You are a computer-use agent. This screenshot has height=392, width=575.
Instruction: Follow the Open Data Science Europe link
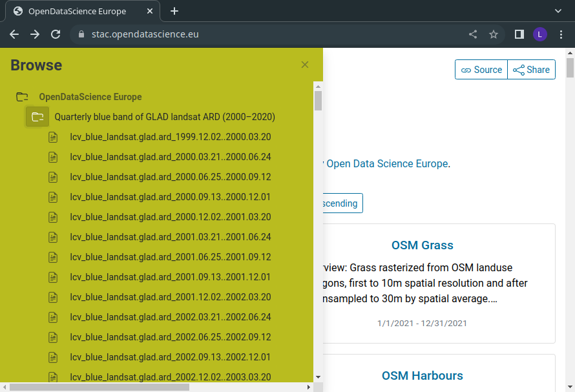[x=387, y=163]
